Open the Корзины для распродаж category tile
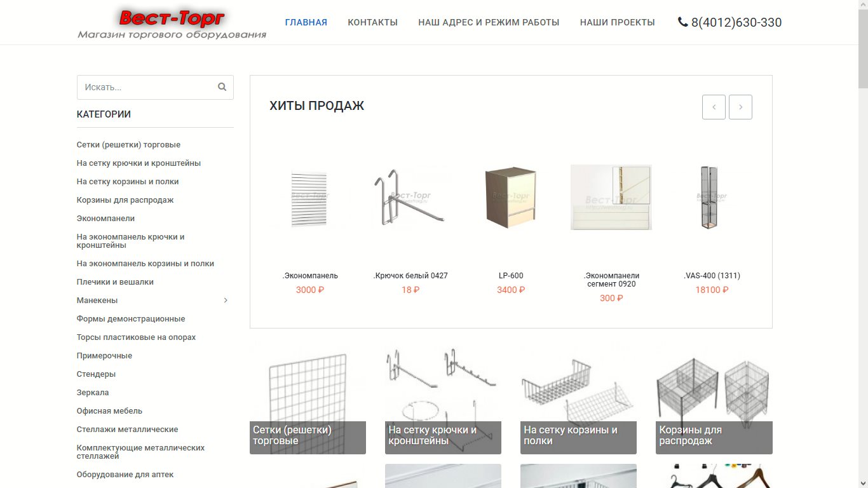868x488 pixels. tap(714, 396)
